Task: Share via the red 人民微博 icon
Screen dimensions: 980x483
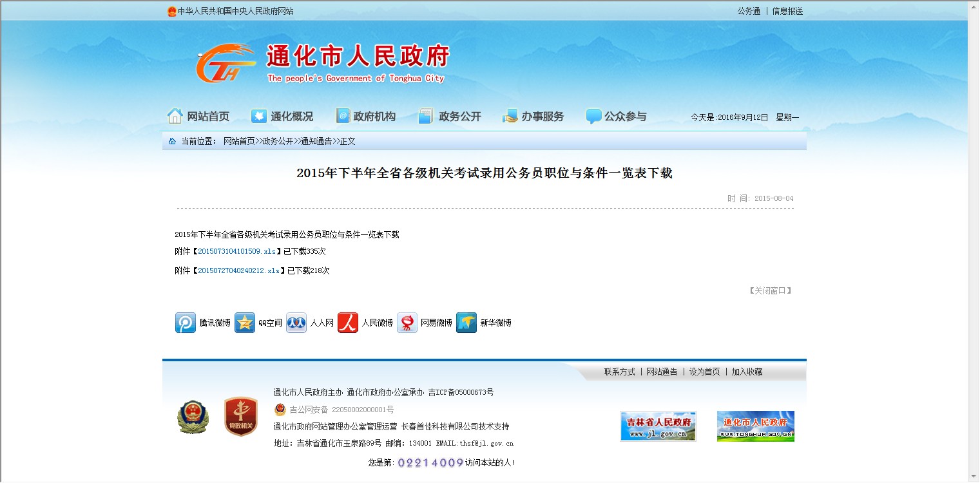Action: pyautogui.click(x=348, y=323)
